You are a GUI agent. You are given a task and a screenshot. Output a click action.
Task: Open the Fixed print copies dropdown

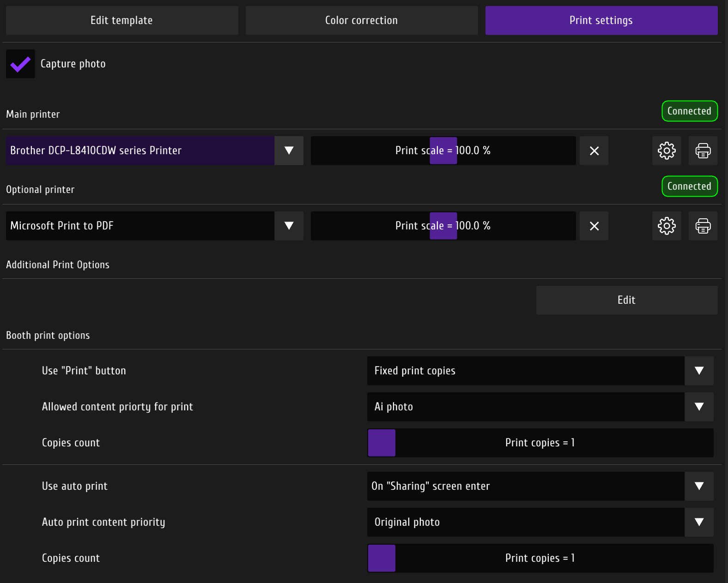click(x=699, y=371)
